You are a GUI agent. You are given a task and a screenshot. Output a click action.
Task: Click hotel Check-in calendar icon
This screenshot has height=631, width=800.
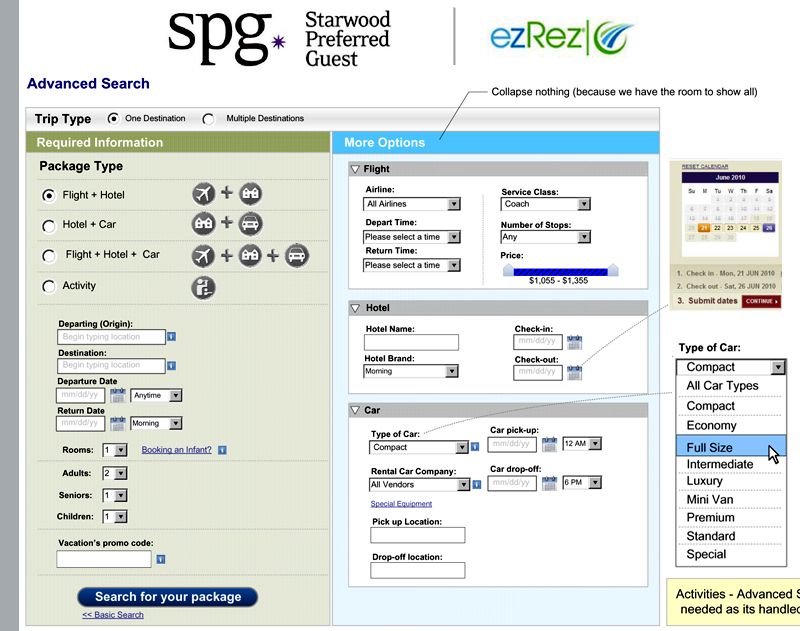(x=574, y=343)
